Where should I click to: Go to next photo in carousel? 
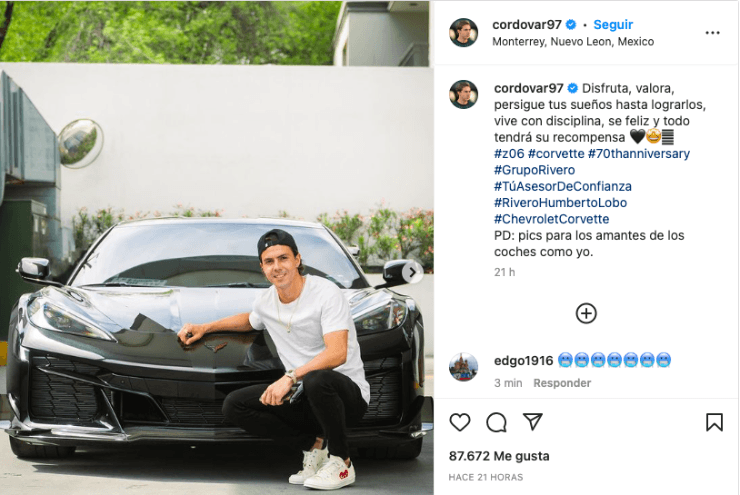coord(412,272)
